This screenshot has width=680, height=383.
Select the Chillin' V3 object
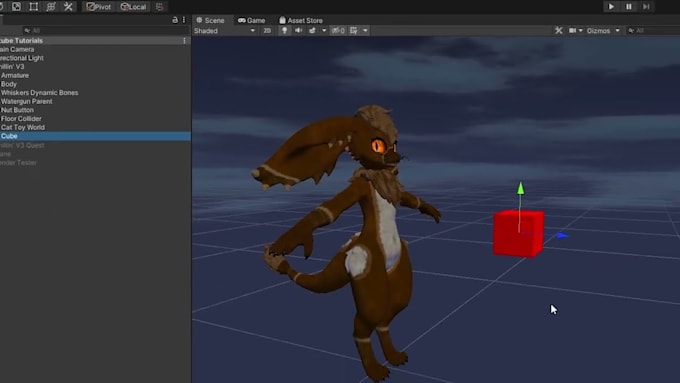[12, 66]
